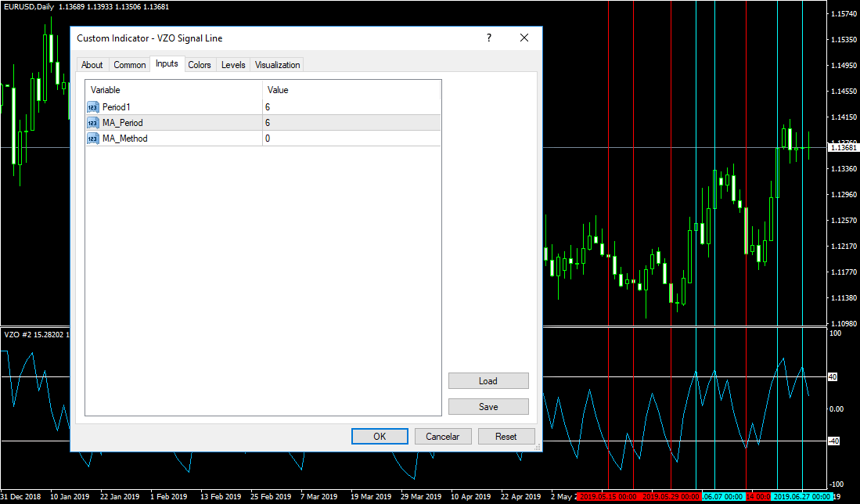Click the Cancelar button
The width and height of the screenshot is (860, 504).
pyautogui.click(x=443, y=437)
